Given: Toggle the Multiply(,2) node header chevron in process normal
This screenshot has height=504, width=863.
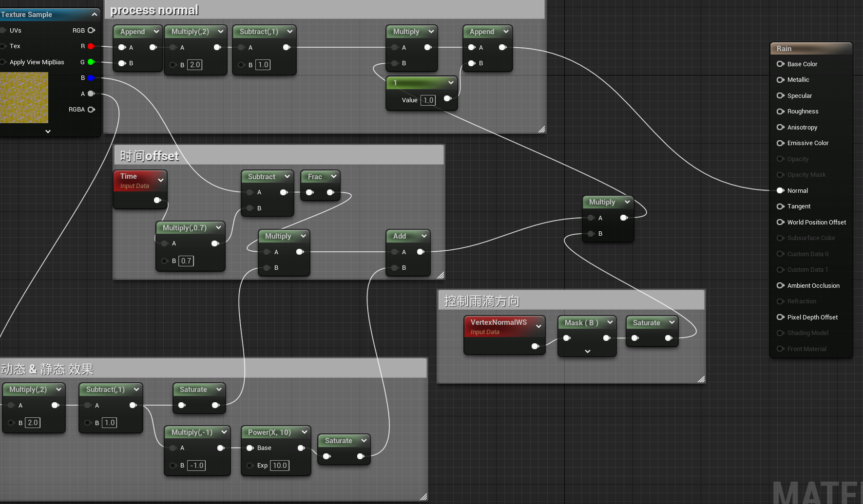Looking at the screenshot, I should click(x=221, y=32).
